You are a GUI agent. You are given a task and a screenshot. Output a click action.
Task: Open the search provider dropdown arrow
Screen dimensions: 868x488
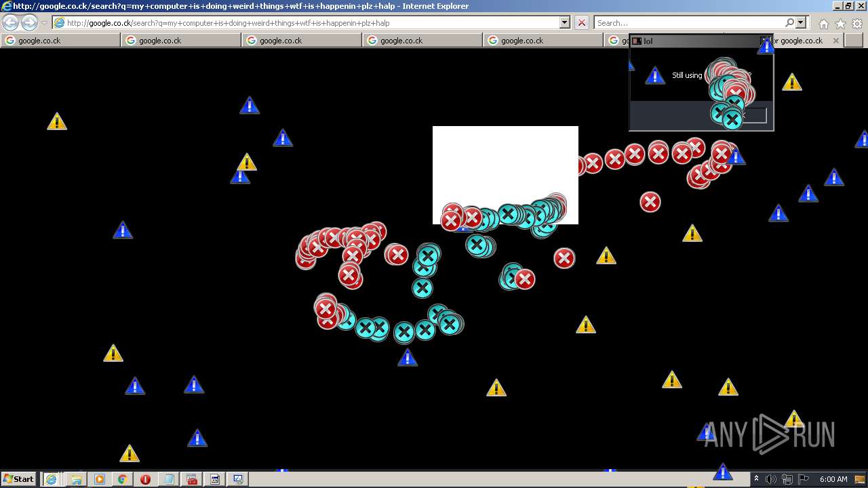(x=801, y=22)
